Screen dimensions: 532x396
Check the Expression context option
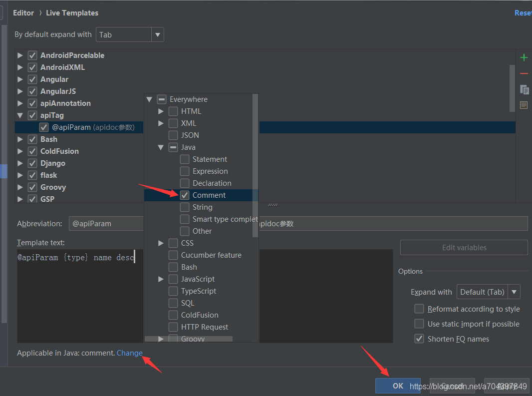(185, 171)
